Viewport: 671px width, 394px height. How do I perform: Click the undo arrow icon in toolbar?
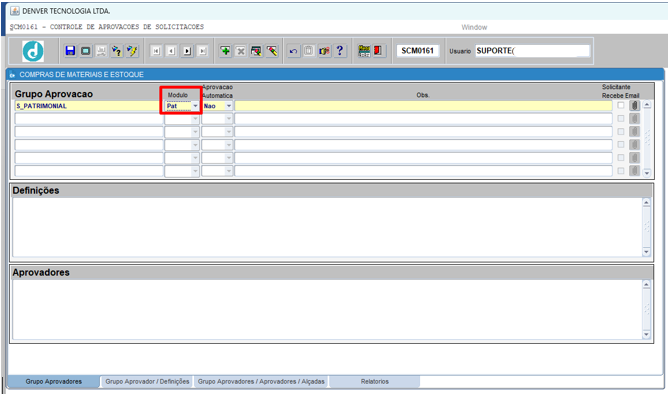(293, 51)
